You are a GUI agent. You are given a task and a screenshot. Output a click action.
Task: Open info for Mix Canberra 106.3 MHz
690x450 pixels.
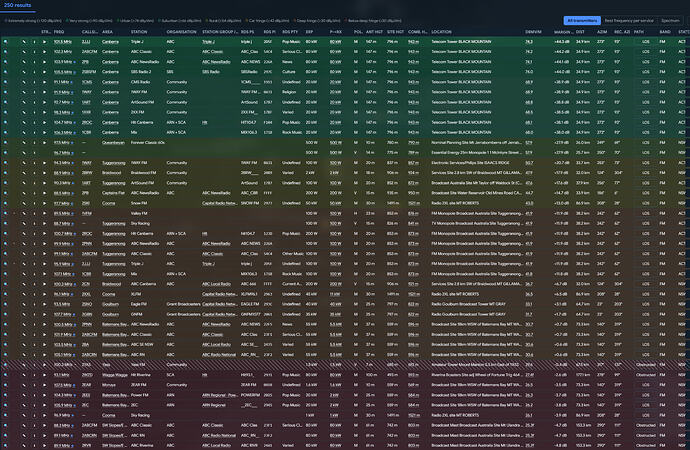click(34, 132)
